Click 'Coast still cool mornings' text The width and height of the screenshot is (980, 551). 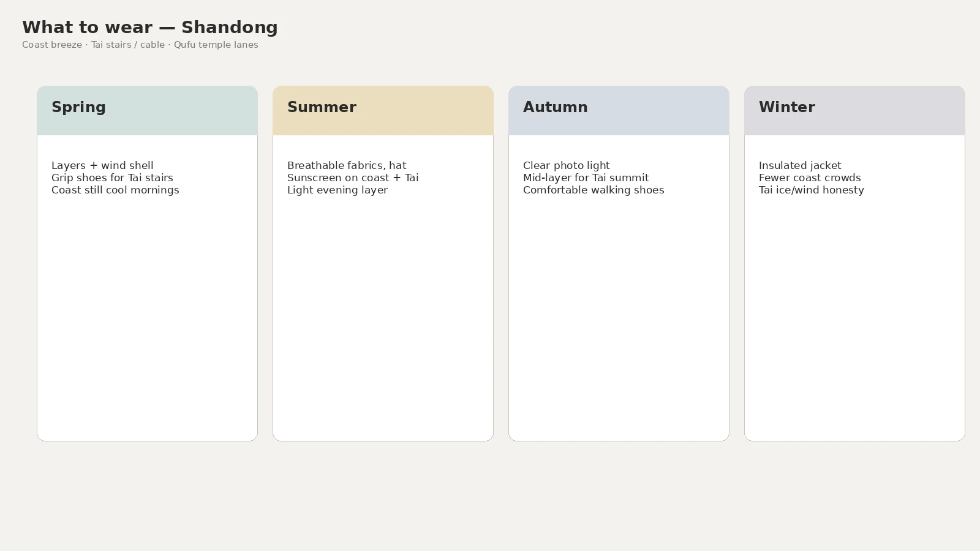pos(115,190)
